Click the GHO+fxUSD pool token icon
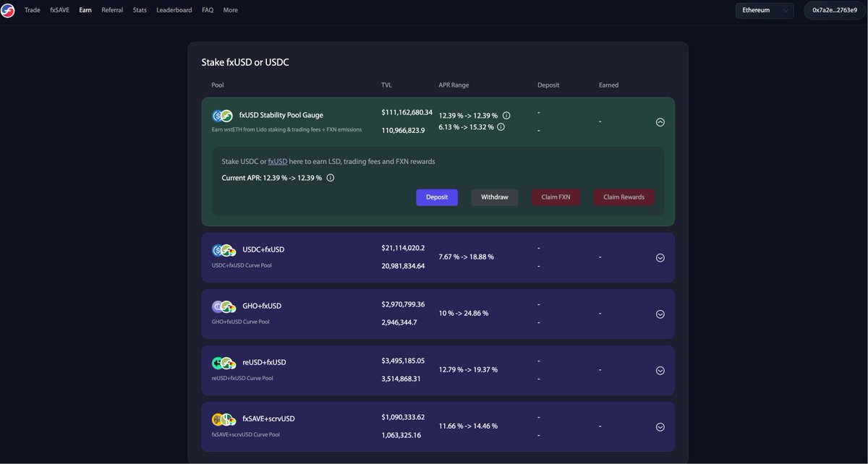The image size is (868, 464). [x=223, y=306]
